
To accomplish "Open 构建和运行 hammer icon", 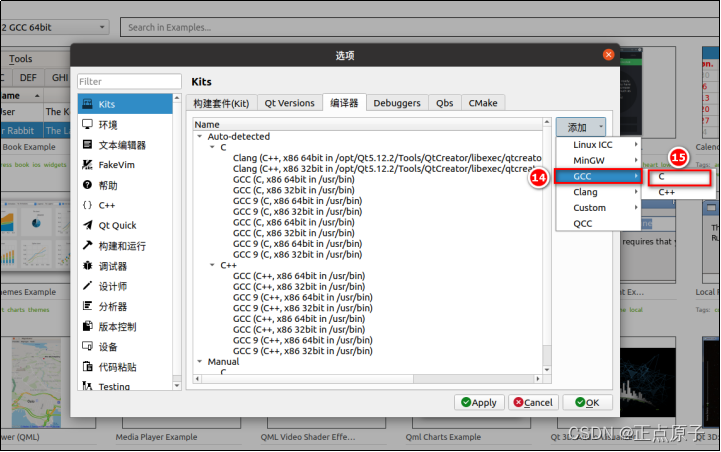I will (x=87, y=246).
